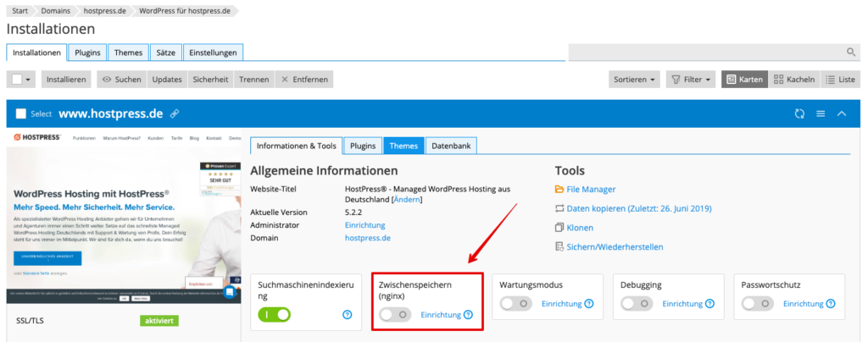Click the hostpress.de breadcrumb
868x342 pixels.
(x=104, y=10)
